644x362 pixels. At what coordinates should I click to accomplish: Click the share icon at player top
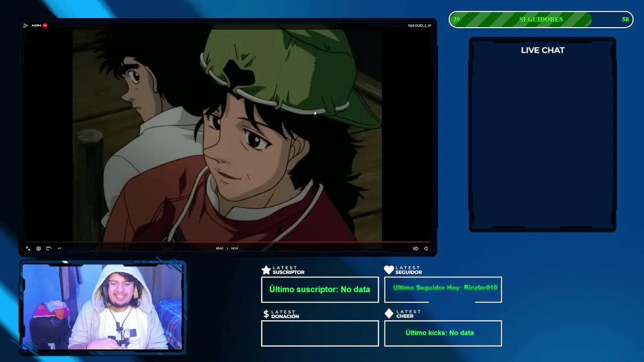coord(25,26)
